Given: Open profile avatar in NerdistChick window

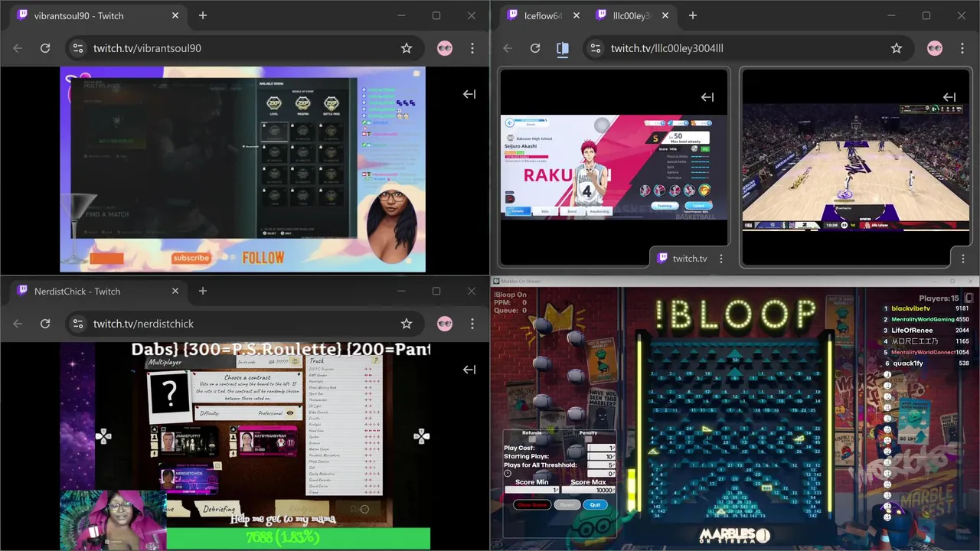Looking at the screenshot, I should [x=445, y=324].
